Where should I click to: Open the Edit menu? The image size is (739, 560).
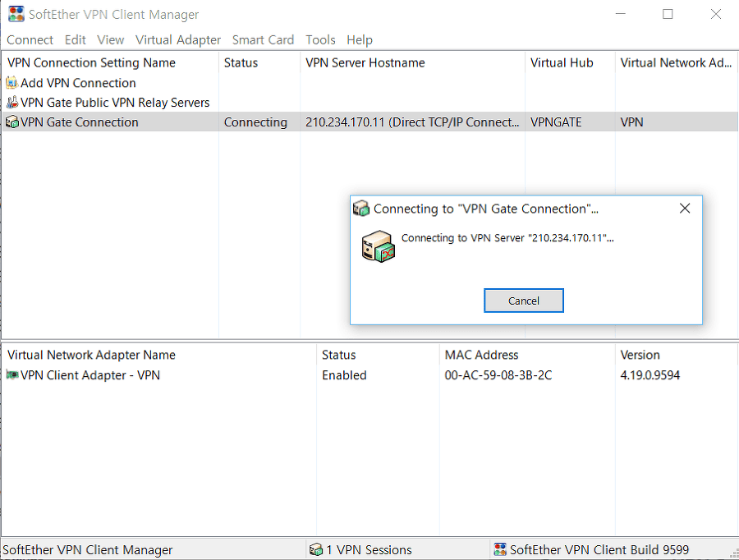point(75,40)
